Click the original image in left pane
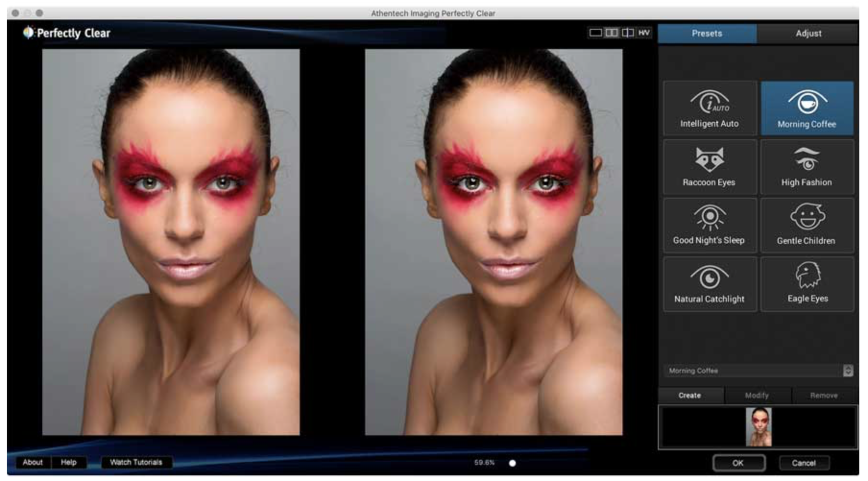The image size is (868, 481). [x=171, y=242]
